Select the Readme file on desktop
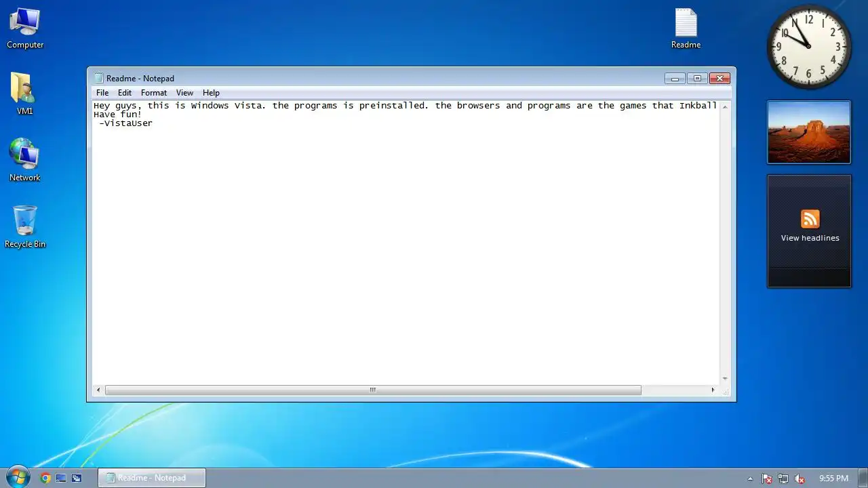This screenshot has width=868, height=488. pyautogui.click(x=686, y=29)
